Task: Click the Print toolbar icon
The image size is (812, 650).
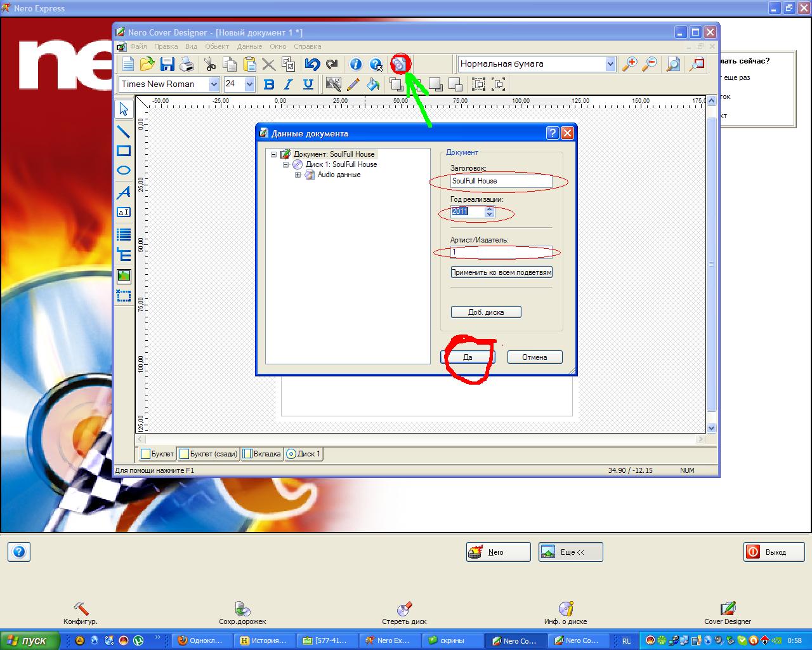Action: click(187, 63)
